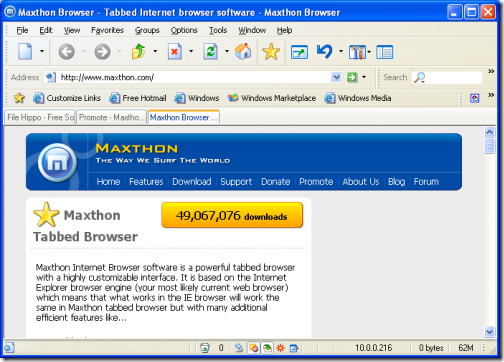This screenshot has height=362, width=504.
Task: Open the Free Hotmail bookmark
Action: point(138,98)
